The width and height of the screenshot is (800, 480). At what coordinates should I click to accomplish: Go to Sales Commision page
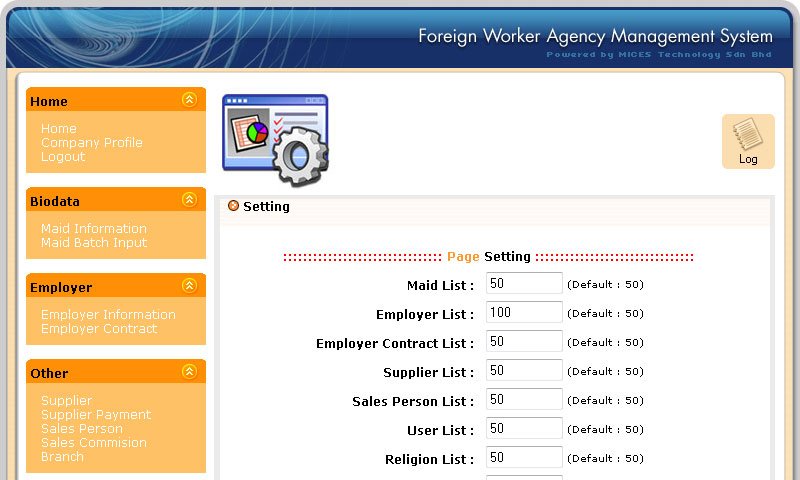click(94, 443)
